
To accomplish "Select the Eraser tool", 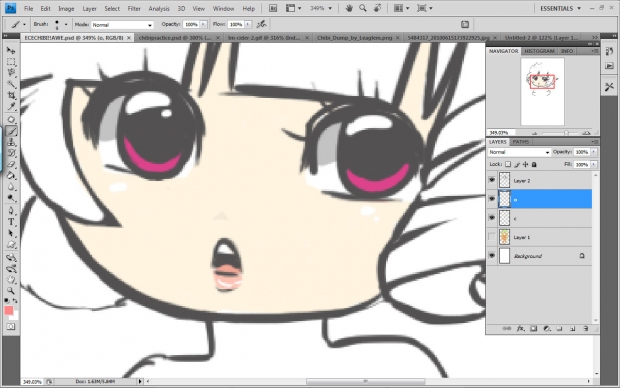I will 11,164.
